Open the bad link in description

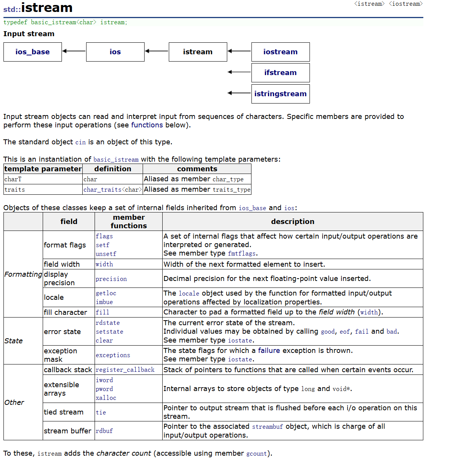point(391,332)
